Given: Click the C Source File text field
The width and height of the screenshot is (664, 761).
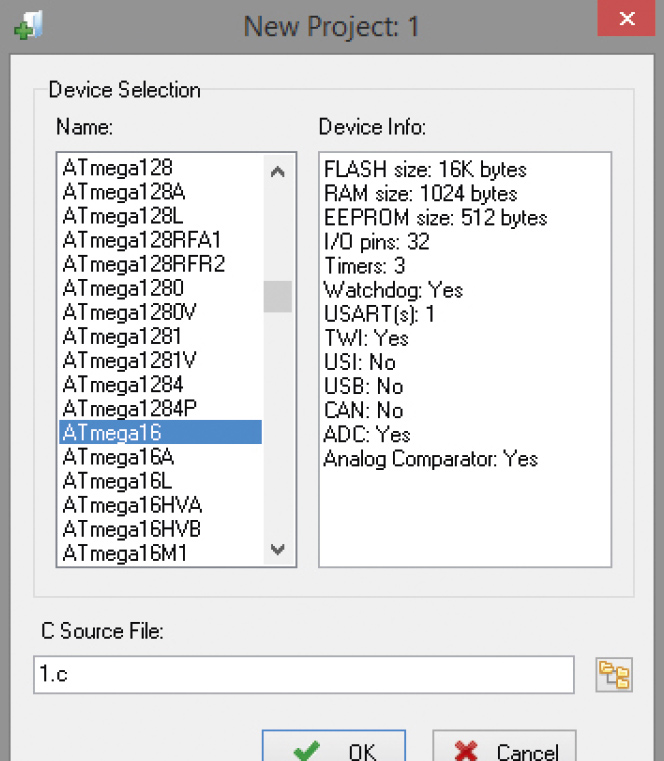Looking at the screenshot, I should pyautogui.click(x=304, y=675).
